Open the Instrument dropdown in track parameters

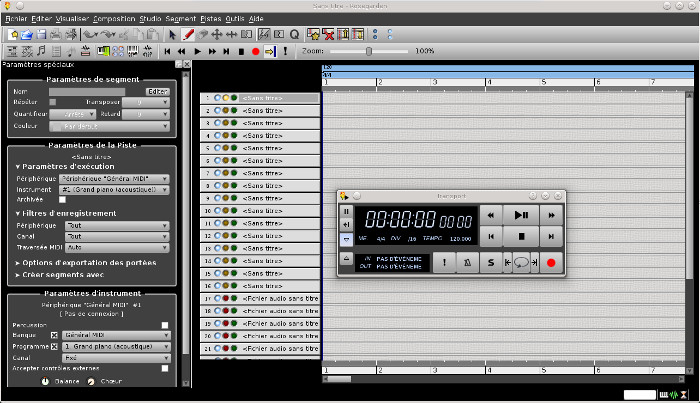[114, 189]
